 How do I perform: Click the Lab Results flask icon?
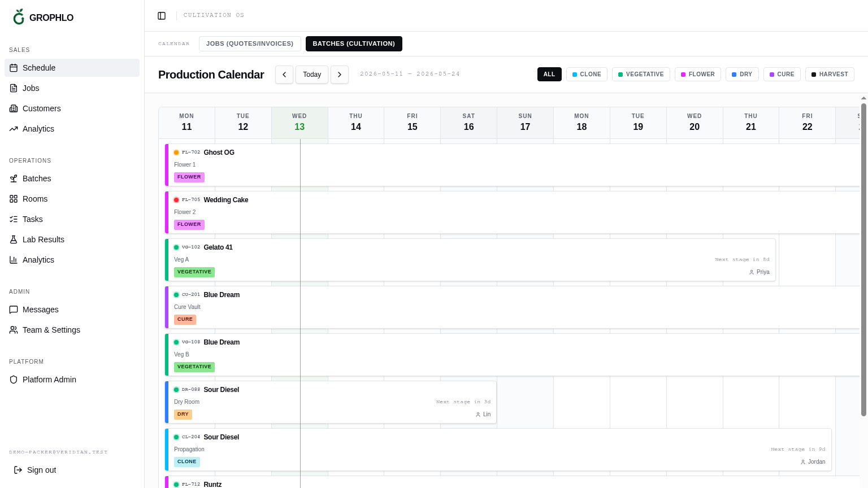14,239
